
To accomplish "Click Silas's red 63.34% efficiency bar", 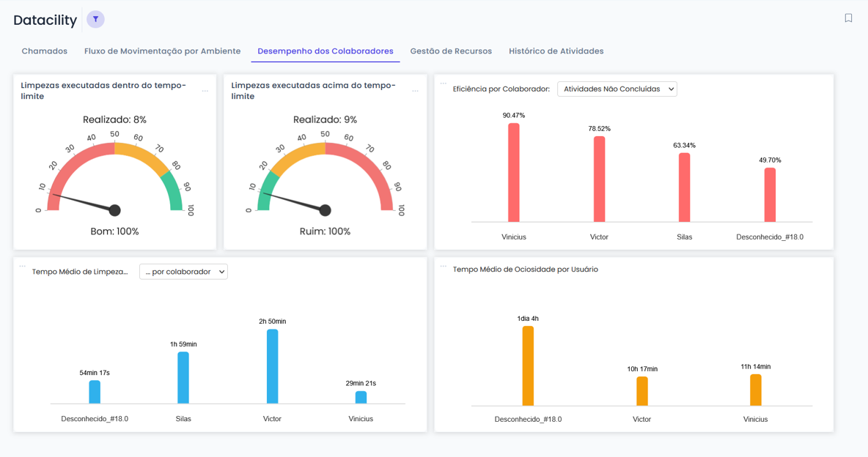I will 684,187.
